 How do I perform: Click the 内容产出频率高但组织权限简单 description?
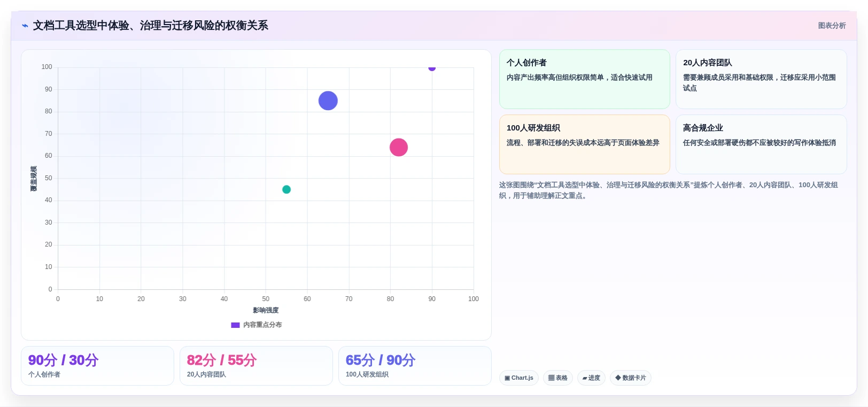[579, 78]
